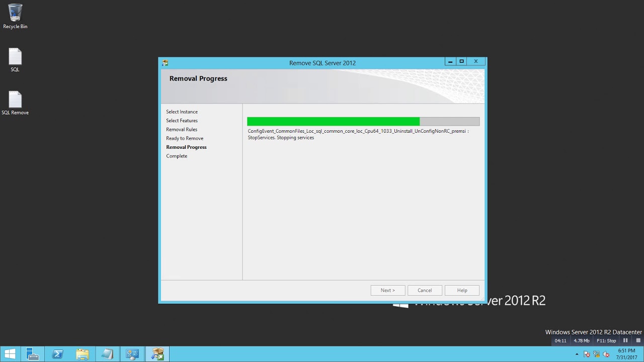This screenshot has height=362, width=644.
Task: Click the SQL Server setup title bar icon
Action: click(165, 63)
